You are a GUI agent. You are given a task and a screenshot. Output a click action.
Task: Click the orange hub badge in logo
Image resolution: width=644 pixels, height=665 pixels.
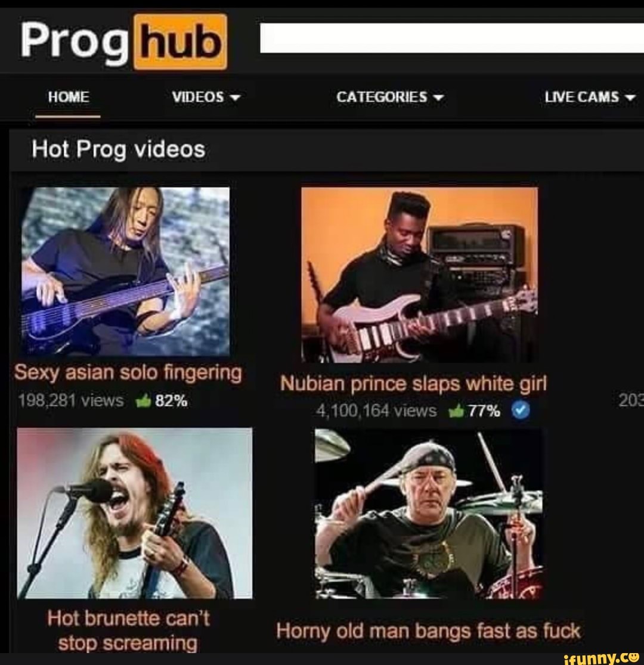click(x=180, y=42)
